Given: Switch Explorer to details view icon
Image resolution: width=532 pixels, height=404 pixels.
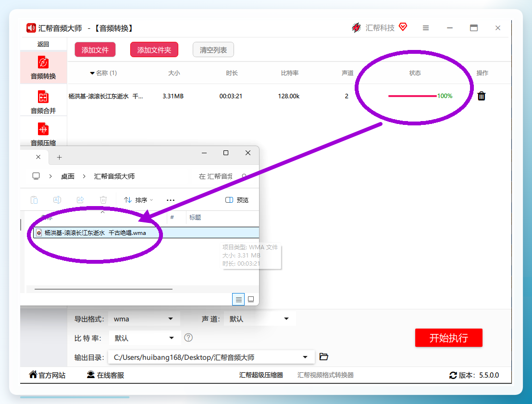Looking at the screenshot, I should (x=238, y=299).
